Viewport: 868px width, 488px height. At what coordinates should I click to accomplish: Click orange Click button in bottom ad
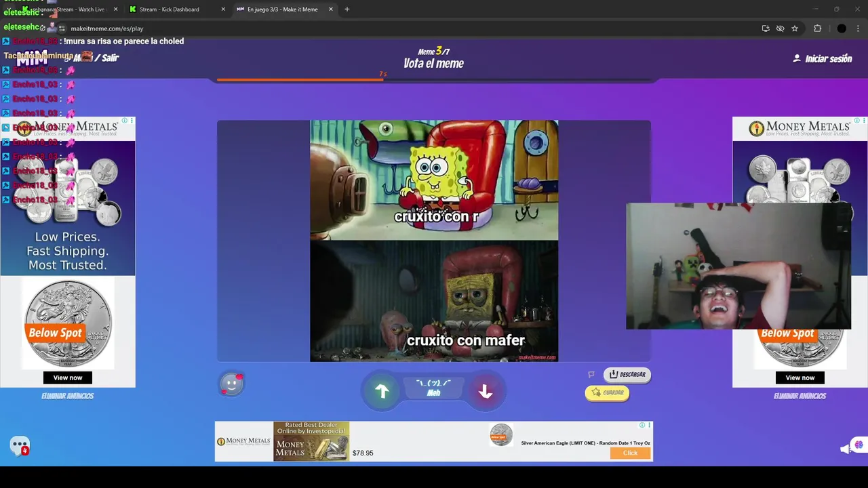click(630, 453)
